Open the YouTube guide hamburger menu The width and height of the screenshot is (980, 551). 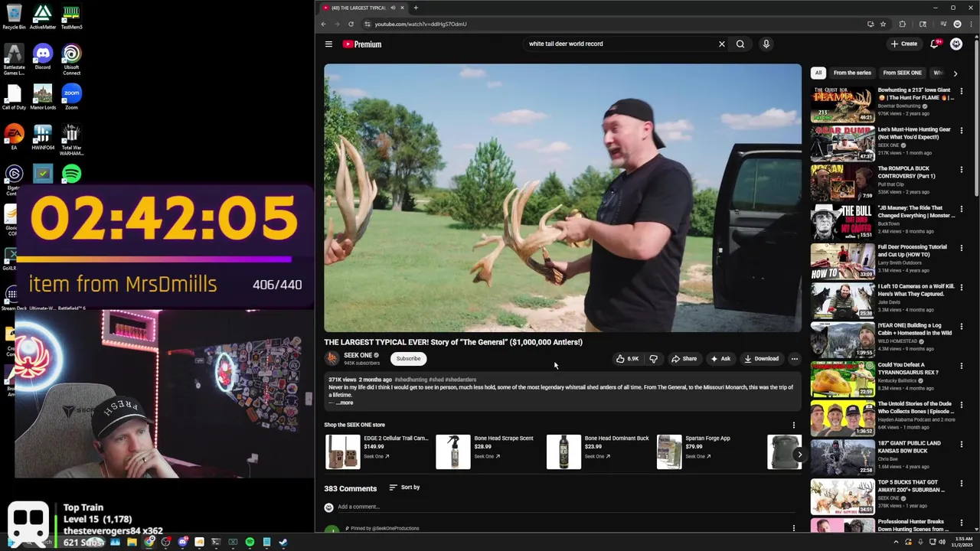[x=328, y=44]
